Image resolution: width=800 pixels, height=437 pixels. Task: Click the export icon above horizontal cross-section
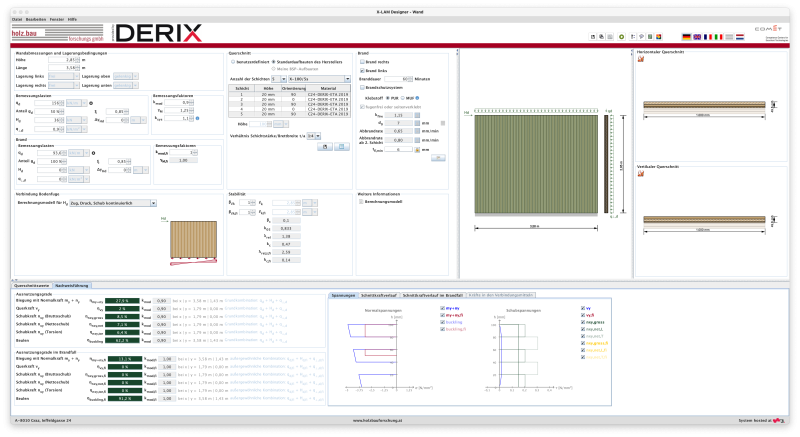coord(641,59)
